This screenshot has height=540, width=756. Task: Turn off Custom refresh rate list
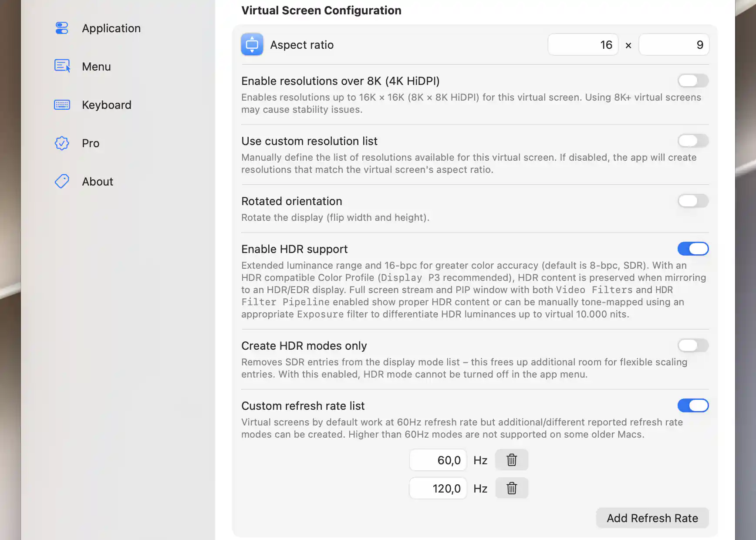[x=693, y=405]
